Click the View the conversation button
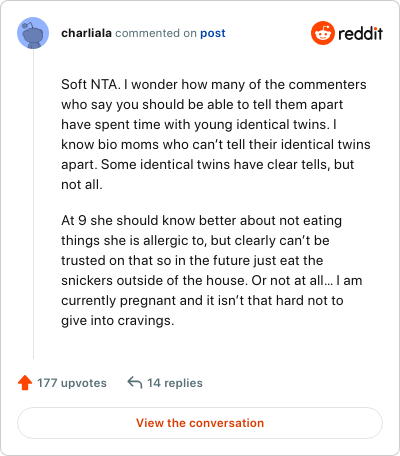Screen dimensions: 400x456 (x=200, y=423)
